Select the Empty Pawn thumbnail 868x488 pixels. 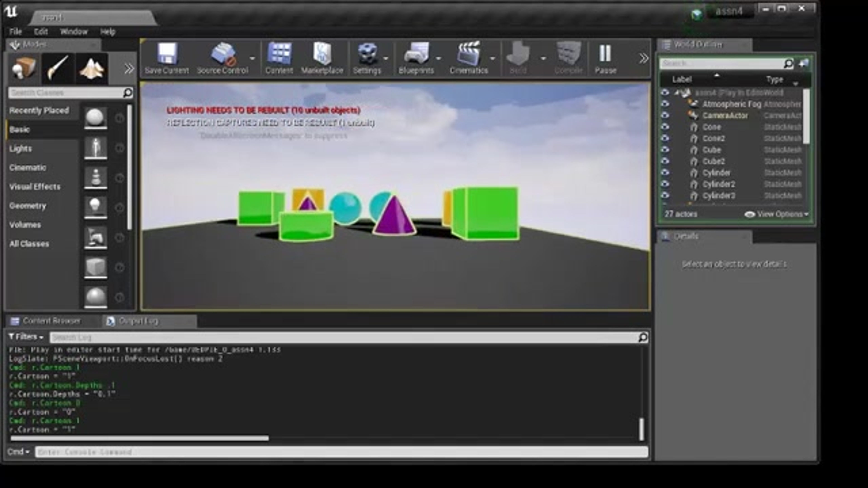click(96, 178)
